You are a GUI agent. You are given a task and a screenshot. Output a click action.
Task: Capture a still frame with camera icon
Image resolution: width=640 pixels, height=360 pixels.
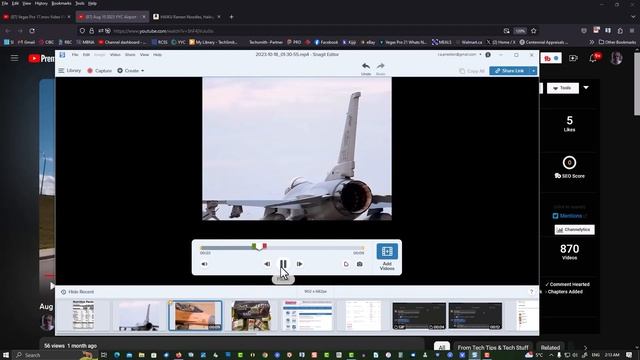(x=360, y=264)
